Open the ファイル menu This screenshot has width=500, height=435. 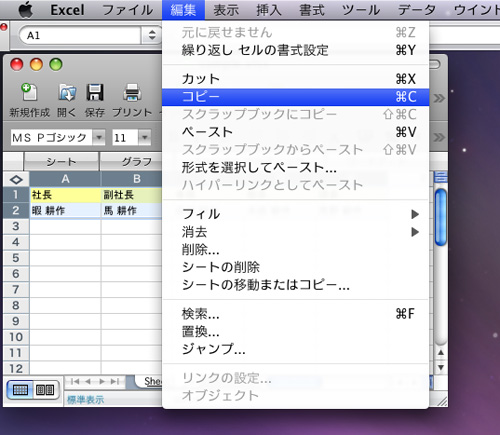(128, 10)
